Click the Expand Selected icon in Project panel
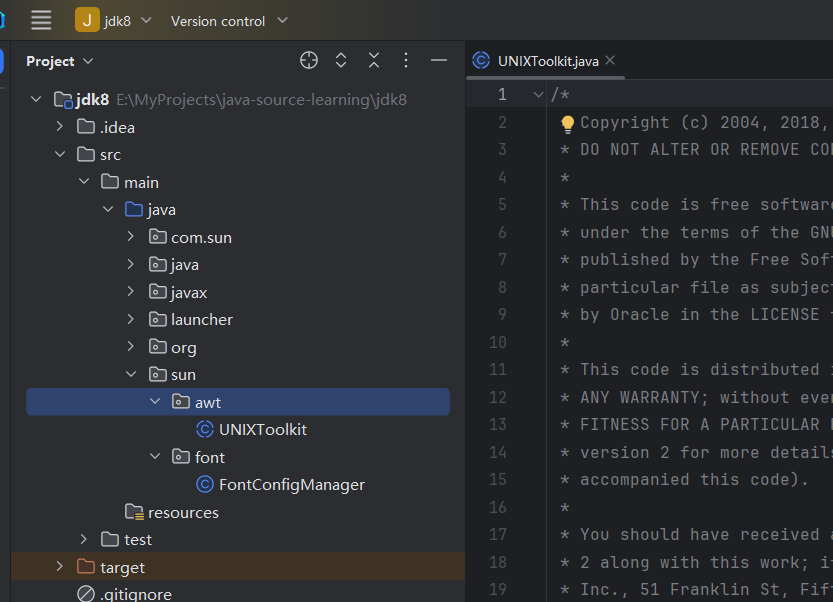The width and height of the screenshot is (833, 602). (x=341, y=61)
